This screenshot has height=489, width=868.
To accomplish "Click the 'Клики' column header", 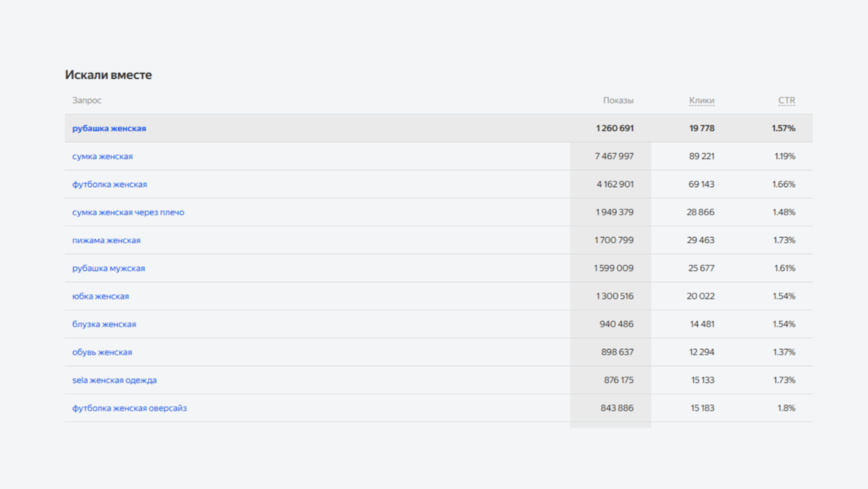I will pos(702,101).
